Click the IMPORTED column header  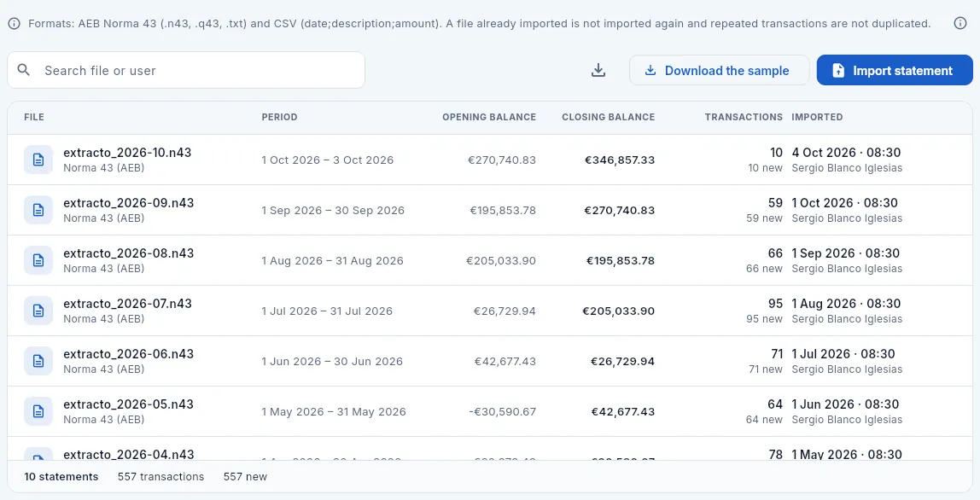point(817,117)
